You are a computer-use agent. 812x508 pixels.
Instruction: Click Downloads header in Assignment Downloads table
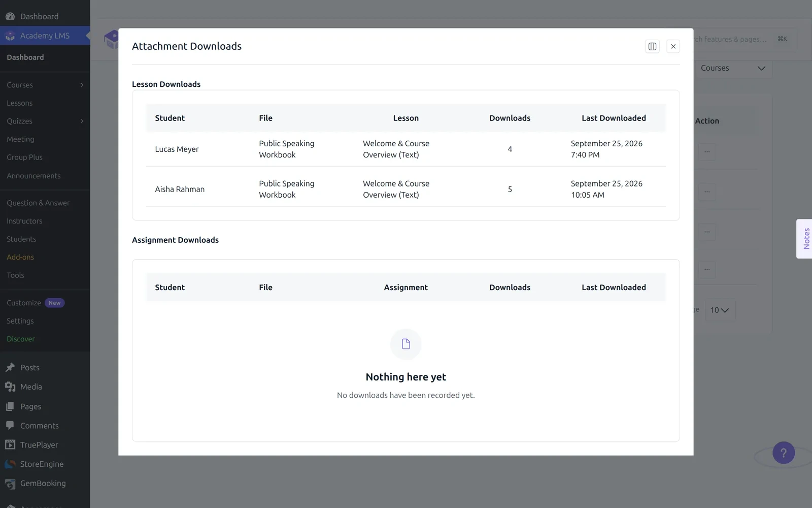[x=510, y=288]
